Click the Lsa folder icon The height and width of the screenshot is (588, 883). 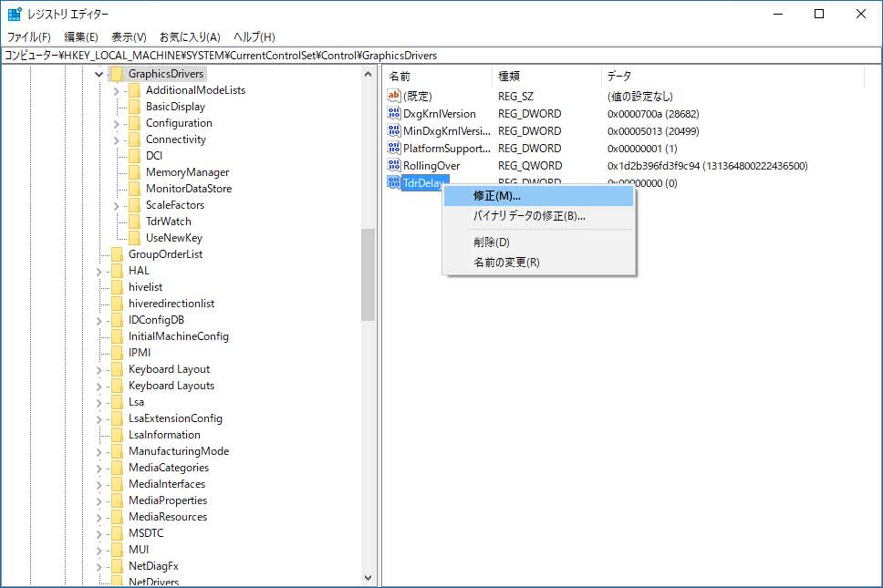coord(117,402)
